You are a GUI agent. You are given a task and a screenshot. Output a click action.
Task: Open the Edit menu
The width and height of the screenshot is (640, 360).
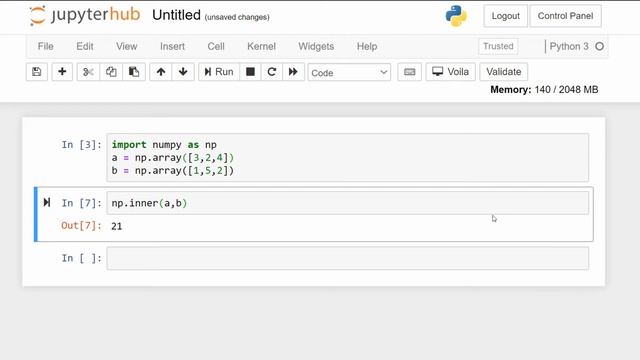(85, 47)
